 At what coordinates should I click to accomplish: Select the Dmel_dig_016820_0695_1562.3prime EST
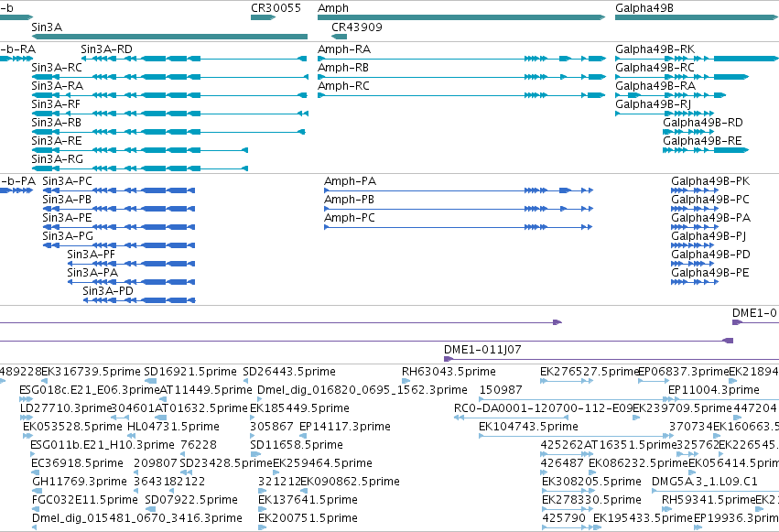click(x=259, y=399)
